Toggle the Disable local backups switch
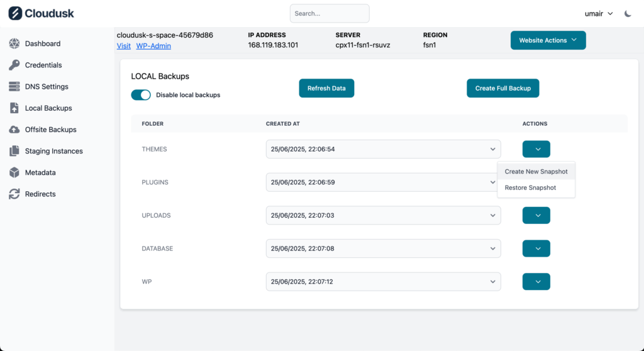Image resolution: width=644 pixels, height=351 pixels. (141, 95)
